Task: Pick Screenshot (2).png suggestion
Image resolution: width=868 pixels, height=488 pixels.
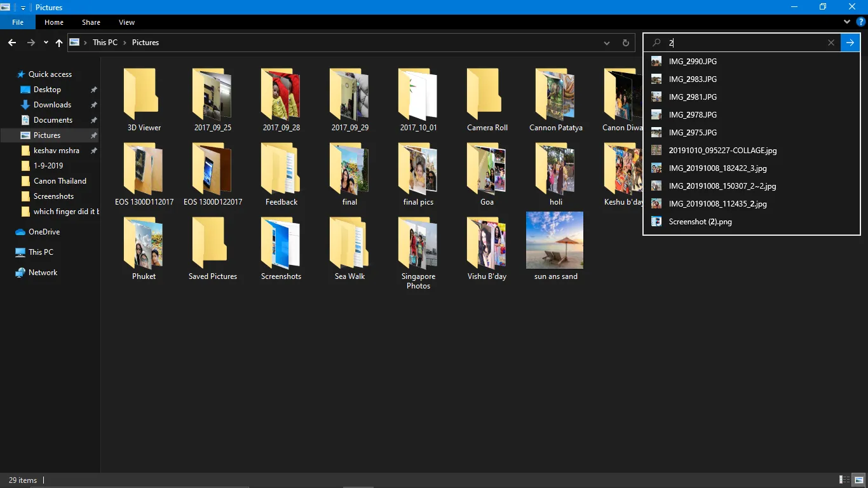Action: [x=752, y=222]
